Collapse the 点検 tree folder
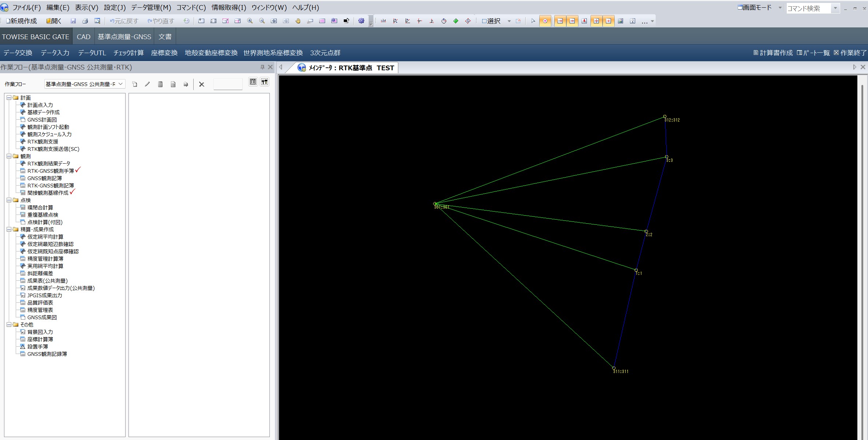The image size is (868, 440). tap(9, 200)
